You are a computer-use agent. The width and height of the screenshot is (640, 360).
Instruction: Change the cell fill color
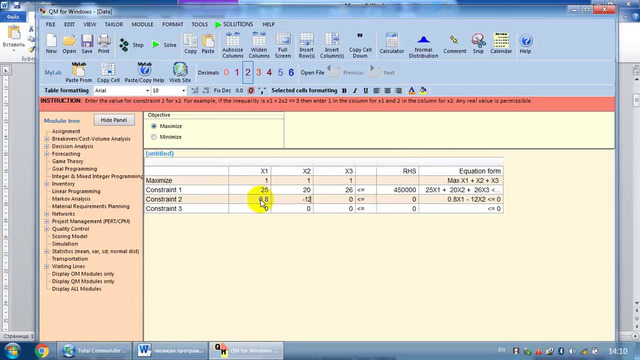tap(423, 91)
